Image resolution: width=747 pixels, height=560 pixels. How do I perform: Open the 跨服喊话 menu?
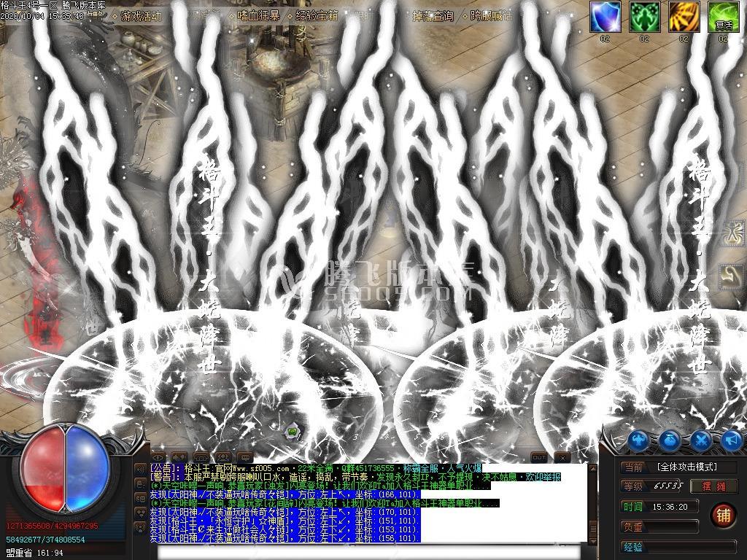(491, 16)
